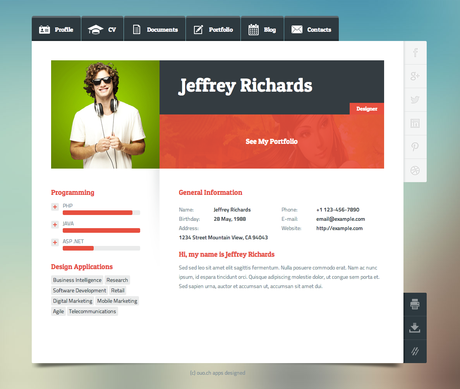The height and width of the screenshot is (389, 460).
Task: Click the slashes icon below download
Action: (x=415, y=351)
